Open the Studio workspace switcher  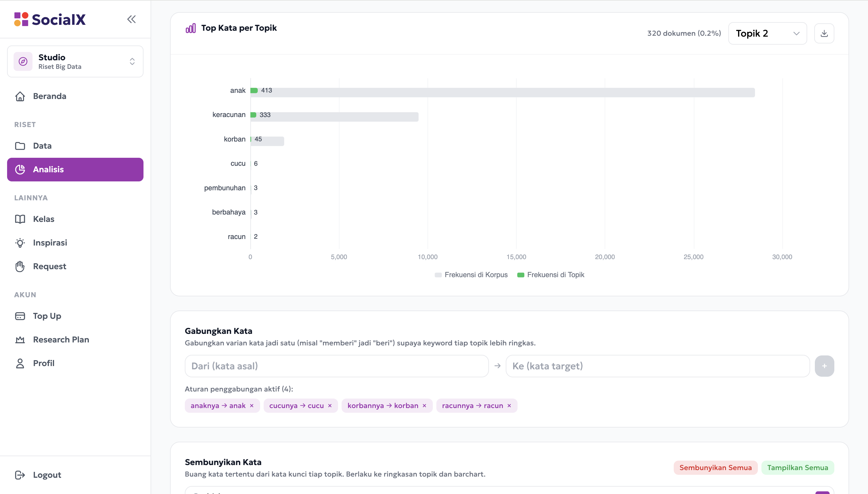click(75, 61)
